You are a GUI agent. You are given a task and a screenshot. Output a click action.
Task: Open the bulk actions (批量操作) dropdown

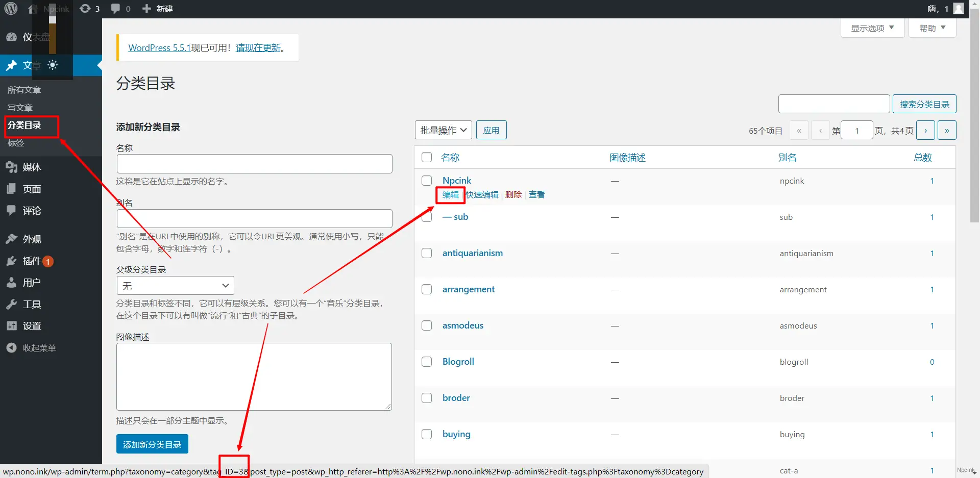coord(444,130)
